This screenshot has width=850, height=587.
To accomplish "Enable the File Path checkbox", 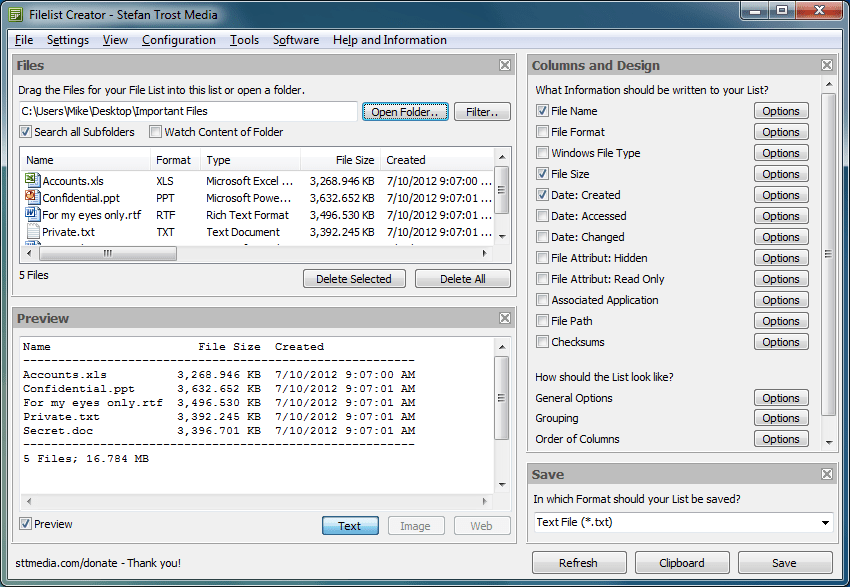I will coord(542,321).
